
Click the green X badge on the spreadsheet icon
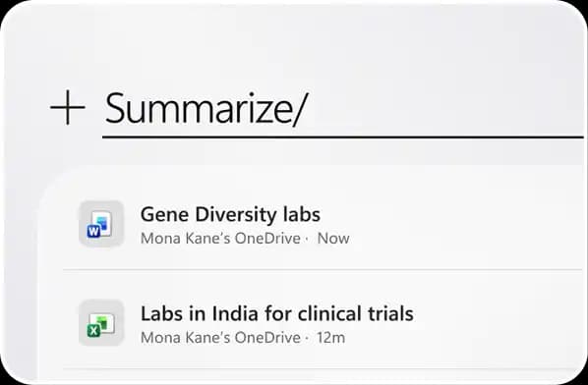(93, 331)
